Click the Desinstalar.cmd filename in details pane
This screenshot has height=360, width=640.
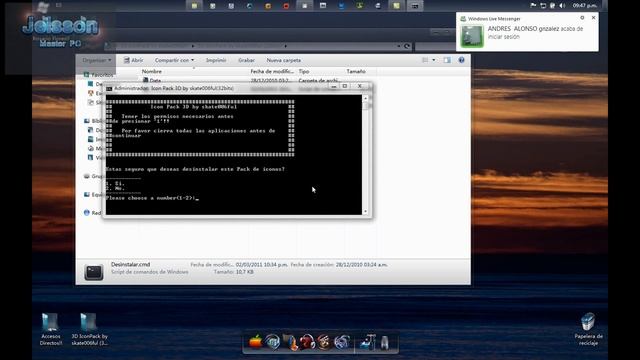coord(131,264)
